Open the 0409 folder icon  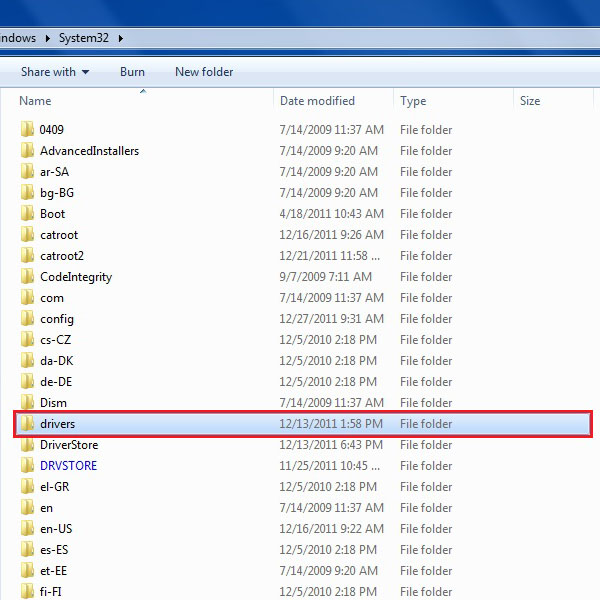coord(27,129)
